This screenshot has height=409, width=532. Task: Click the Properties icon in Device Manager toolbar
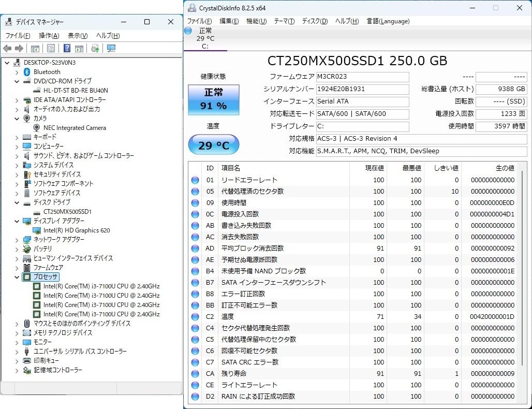(51, 49)
